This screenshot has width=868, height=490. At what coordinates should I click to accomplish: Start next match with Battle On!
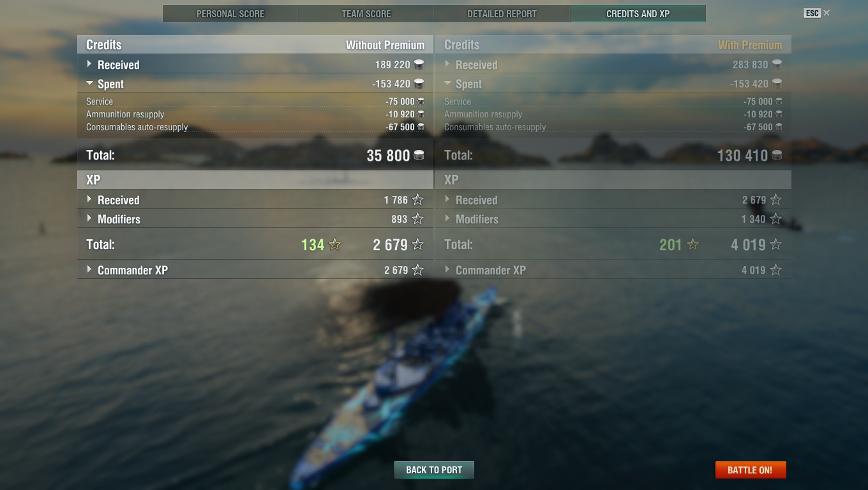tap(750, 470)
